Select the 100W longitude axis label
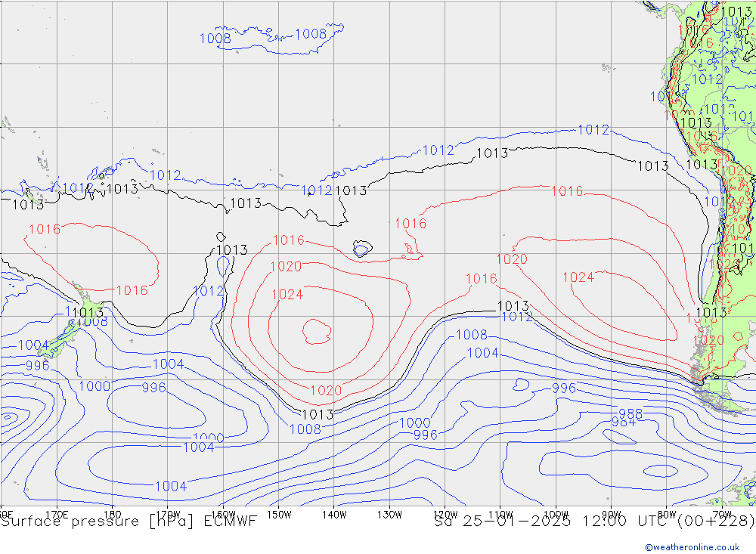Image resolution: width=756 pixels, height=554 pixels. click(x=556, y=515)
